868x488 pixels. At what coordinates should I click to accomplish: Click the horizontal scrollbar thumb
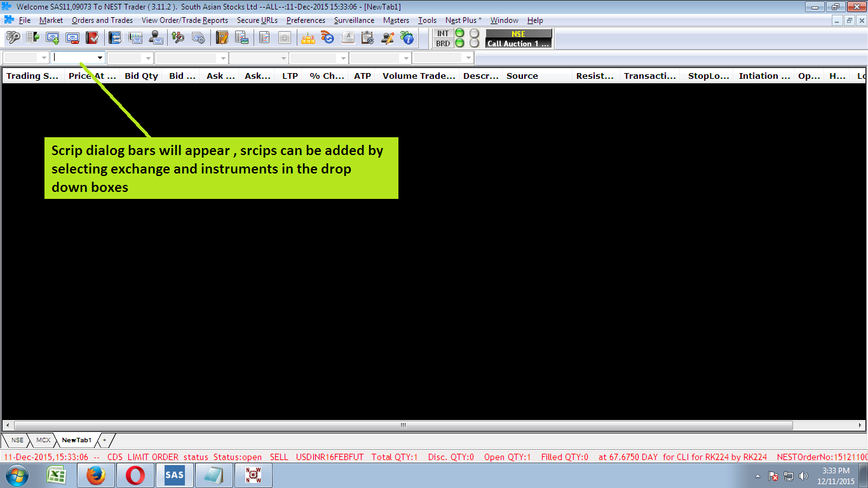403,425
